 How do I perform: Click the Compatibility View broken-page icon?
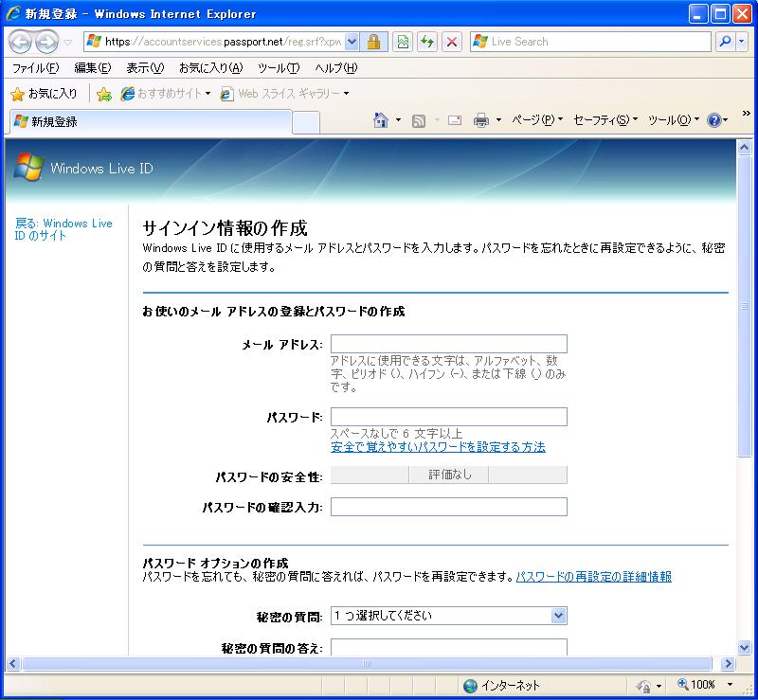(404, 42)
